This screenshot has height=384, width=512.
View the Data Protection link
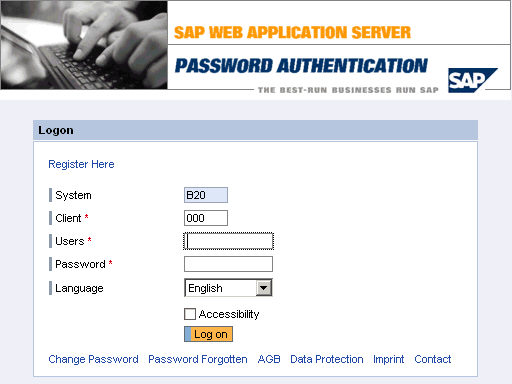327,359
